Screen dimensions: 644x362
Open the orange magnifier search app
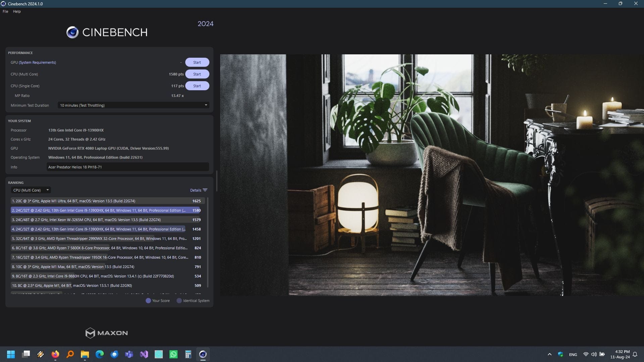coord(70,354)
